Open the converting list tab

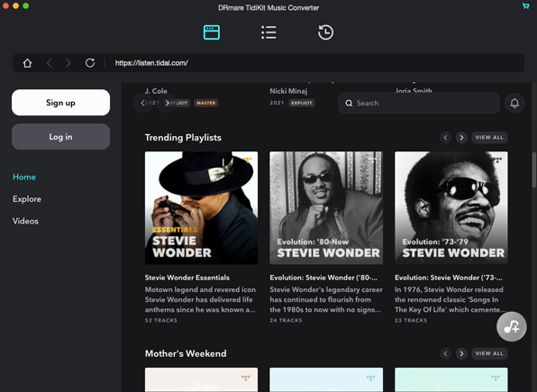(x=268, y=32)
